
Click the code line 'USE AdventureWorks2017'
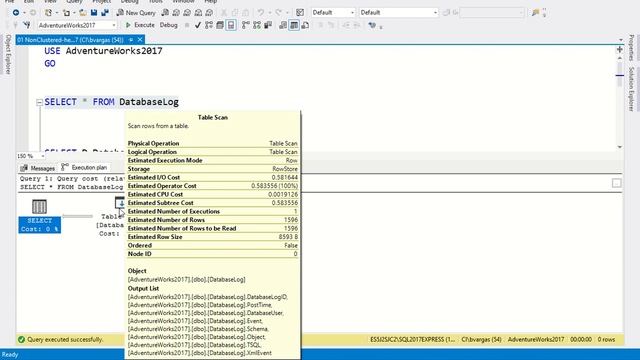click(103, 51)
